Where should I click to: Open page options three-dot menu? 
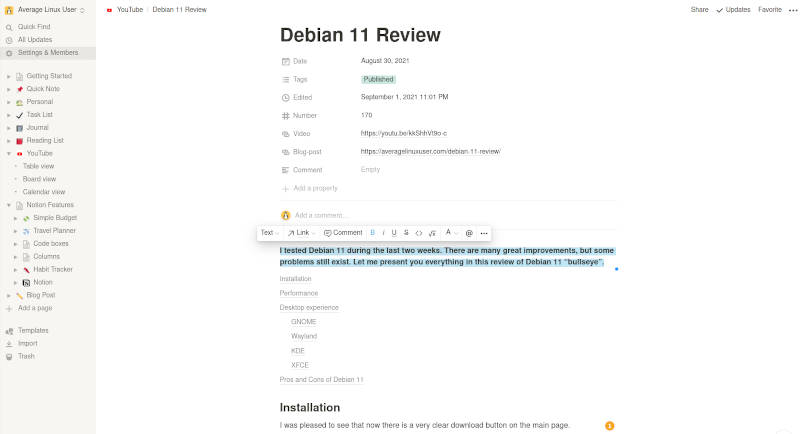(x=793, y=10)
